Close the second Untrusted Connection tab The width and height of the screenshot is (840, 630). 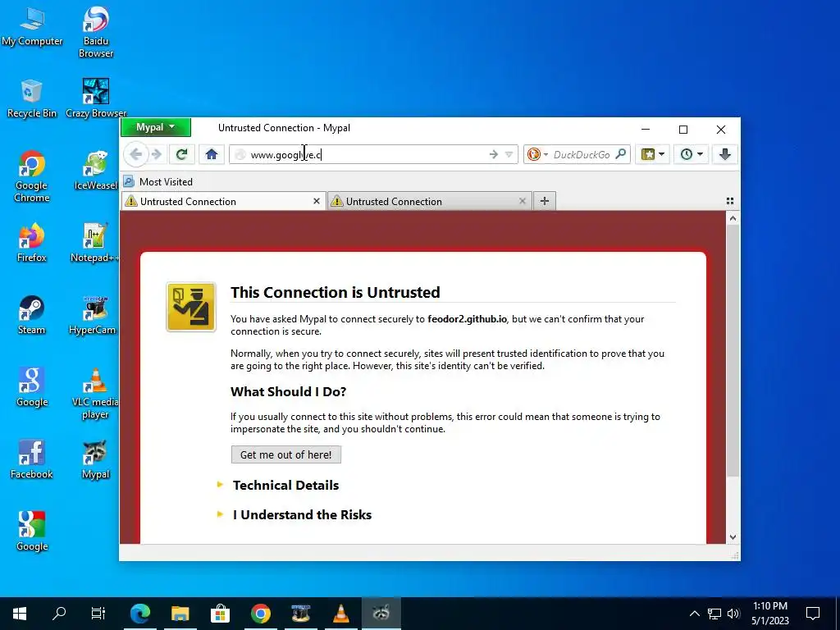click(523, 201)
